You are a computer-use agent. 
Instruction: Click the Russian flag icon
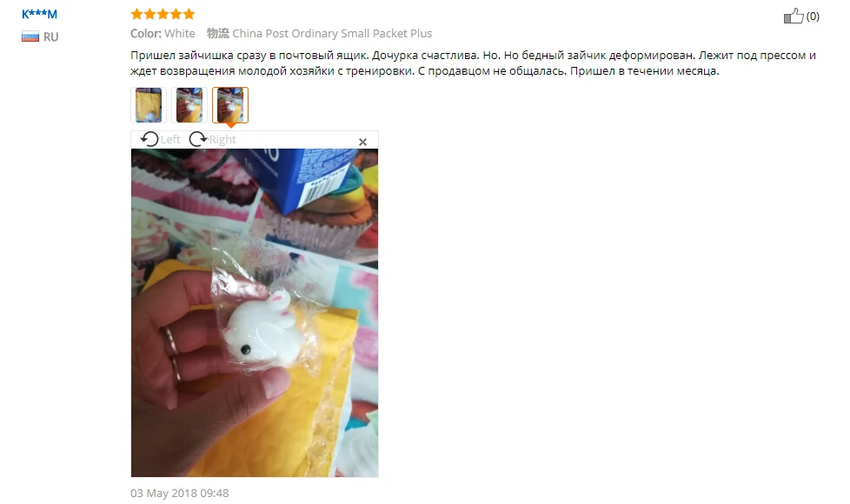click(x=30, y=36)
